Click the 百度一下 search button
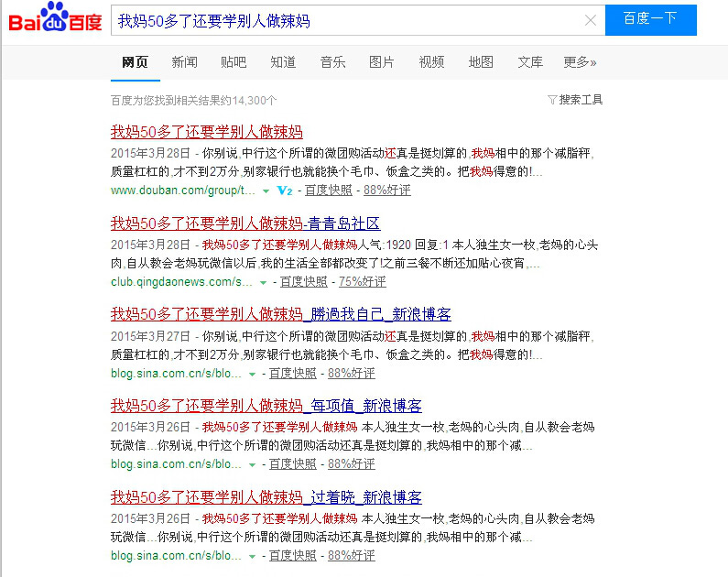728x577 pixels. (x=650, y=20)
